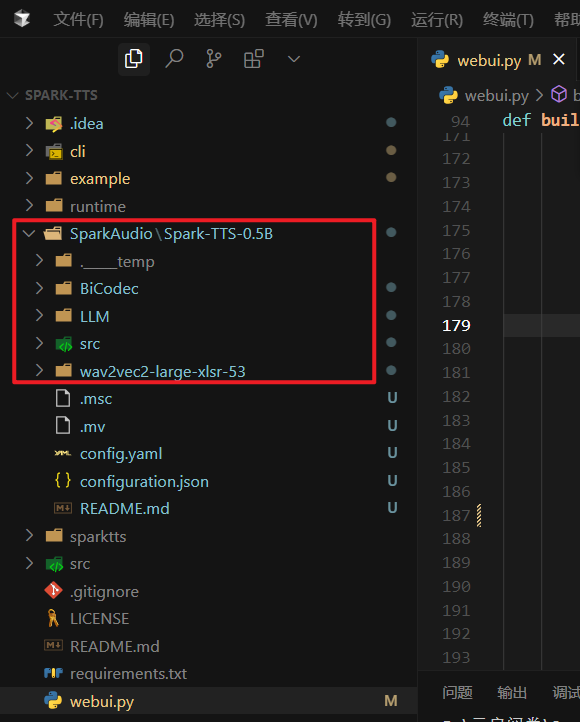Open the 运行(R) menu
This screenshot has width=580, height=722.
click(436, 20)
